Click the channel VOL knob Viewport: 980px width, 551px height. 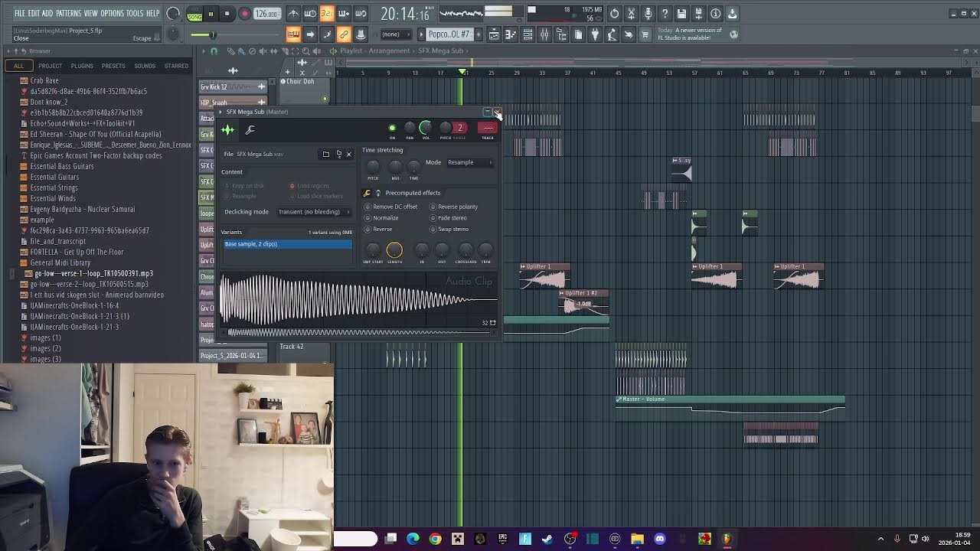tap(426, 127)
